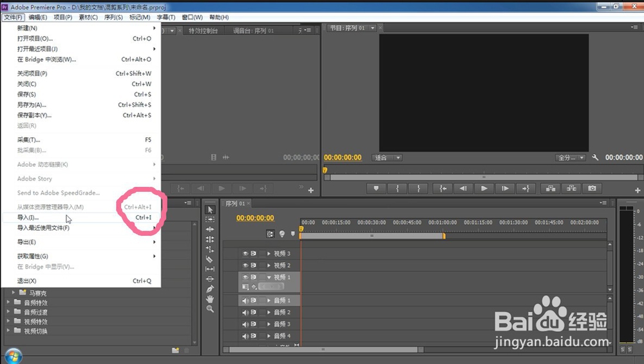Image resolution: width=644 pixels, height=364 pixels.
Task: Click Go to Out point button
Action: [x=526, y=189]
